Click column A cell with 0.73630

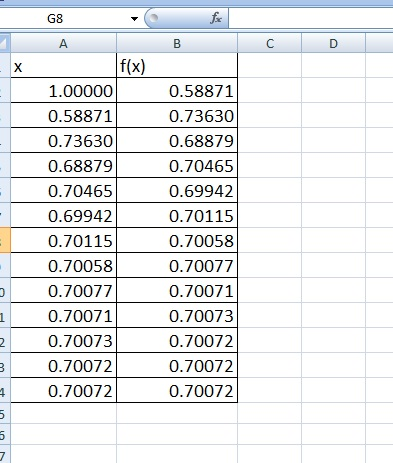[64, 140]
